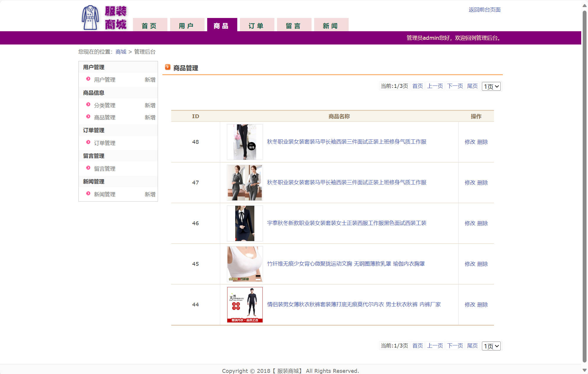Switch to the 用户 navigation tab

[x=187, y=25]
